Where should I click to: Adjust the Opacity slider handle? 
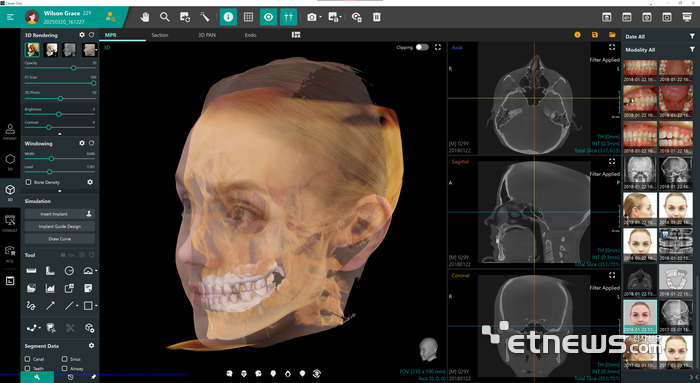coord(74,68)
